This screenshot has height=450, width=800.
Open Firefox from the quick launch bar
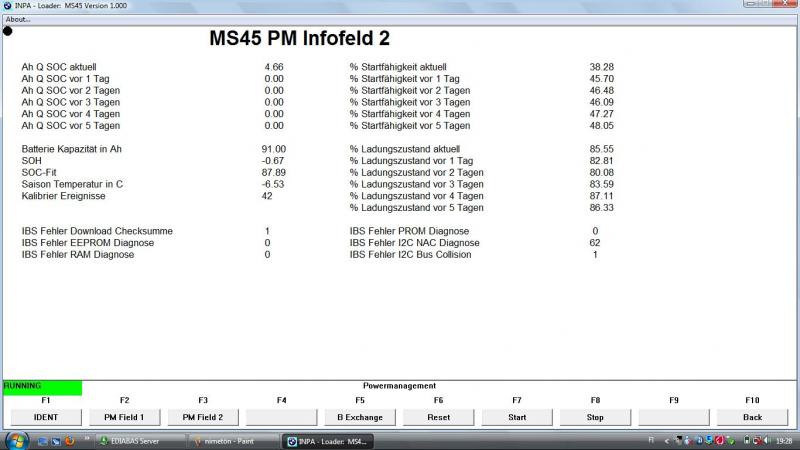[70, 440]
